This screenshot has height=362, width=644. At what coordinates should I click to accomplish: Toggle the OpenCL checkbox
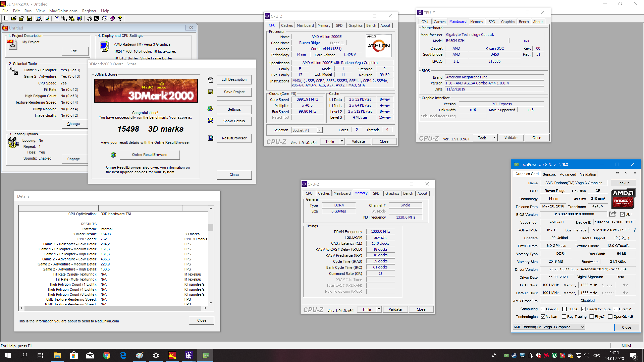(x=543, y=309)
